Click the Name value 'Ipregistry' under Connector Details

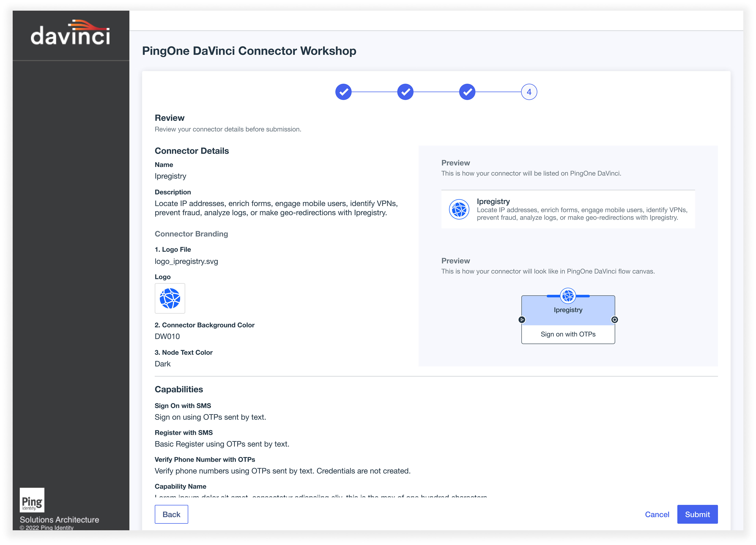coord(170,176)
